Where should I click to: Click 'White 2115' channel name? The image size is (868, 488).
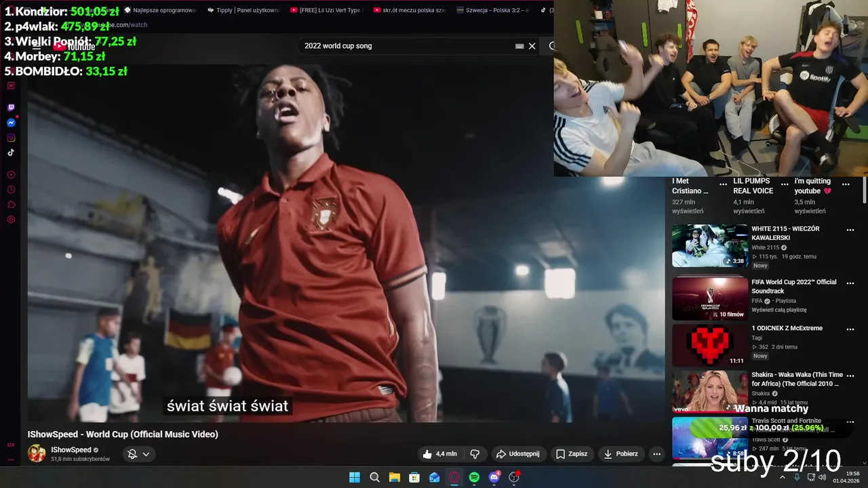coord(765,248)
